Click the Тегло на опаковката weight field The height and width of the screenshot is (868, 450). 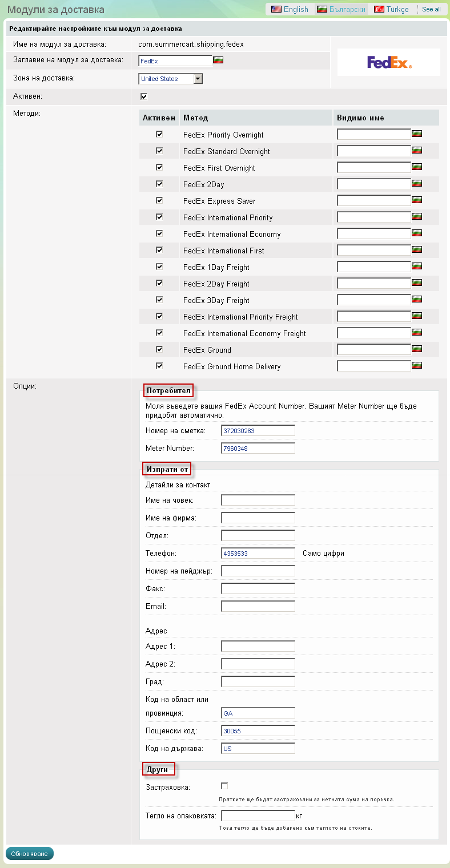pyautogui.click(x=258, y=815)
